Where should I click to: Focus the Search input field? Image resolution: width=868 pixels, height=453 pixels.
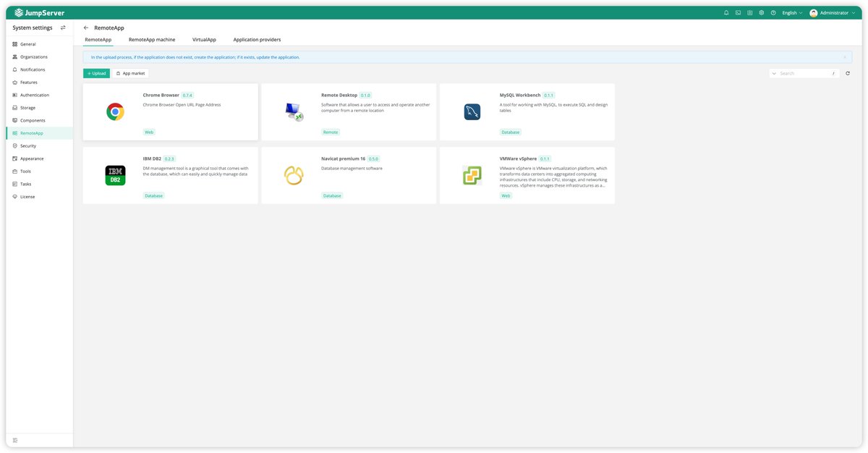[x=804, y=73]
